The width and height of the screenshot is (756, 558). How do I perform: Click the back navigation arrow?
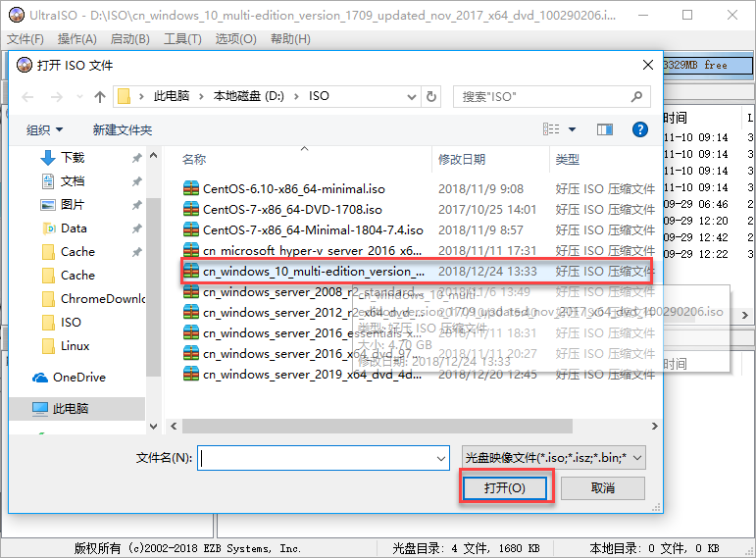[x=27, y=97]
